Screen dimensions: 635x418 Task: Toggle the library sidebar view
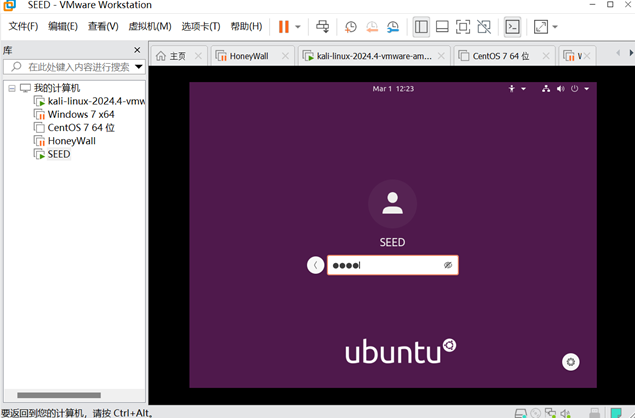421,27
